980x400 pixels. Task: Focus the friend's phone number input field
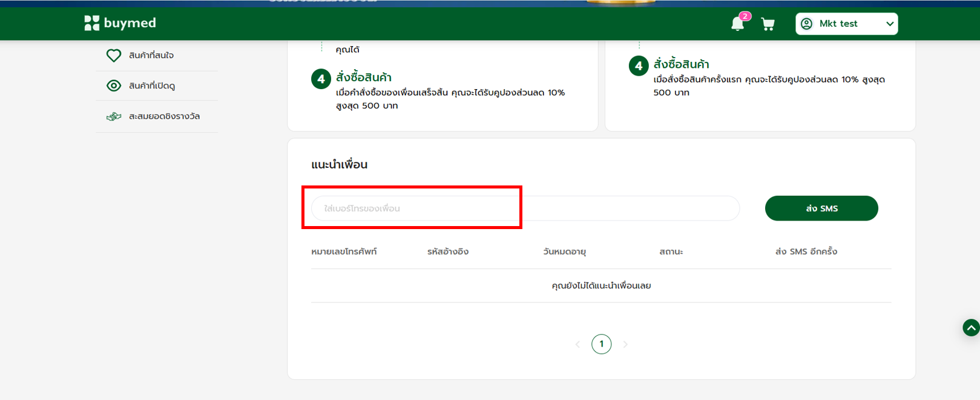click(524, 208)
